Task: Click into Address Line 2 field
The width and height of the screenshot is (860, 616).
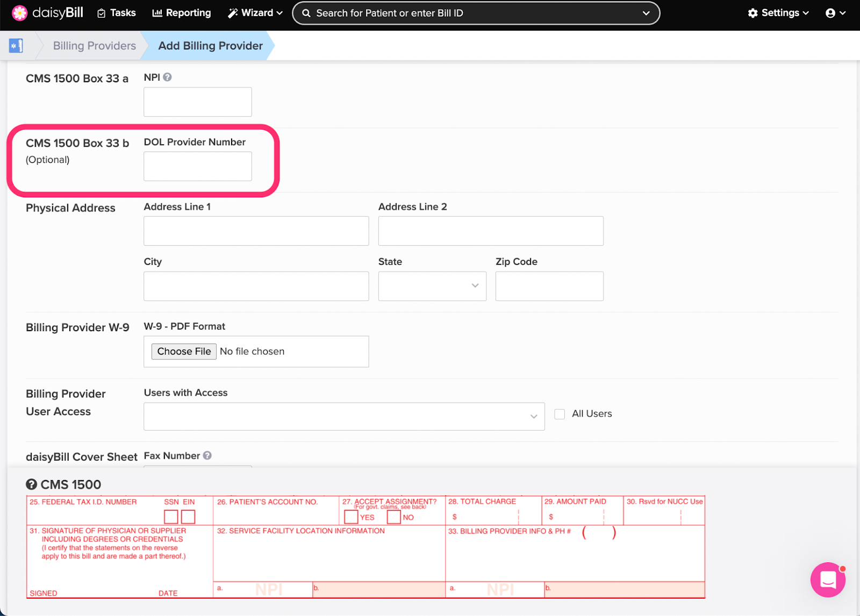Action: pyautogui.click(x=491, y=231)
